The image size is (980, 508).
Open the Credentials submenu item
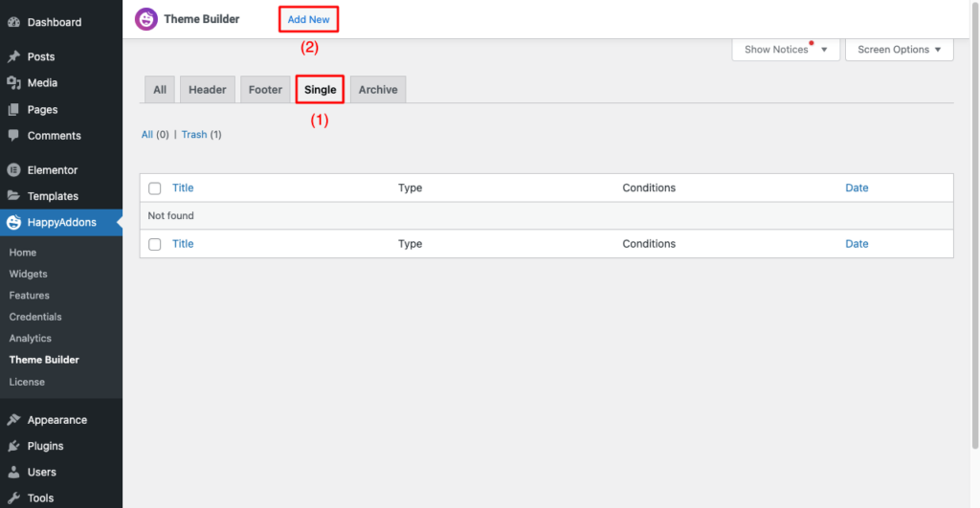[x=35, y=317]
